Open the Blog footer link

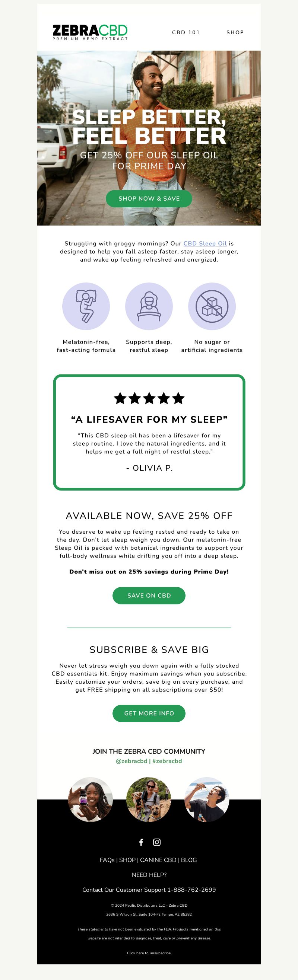pos(189,860)
